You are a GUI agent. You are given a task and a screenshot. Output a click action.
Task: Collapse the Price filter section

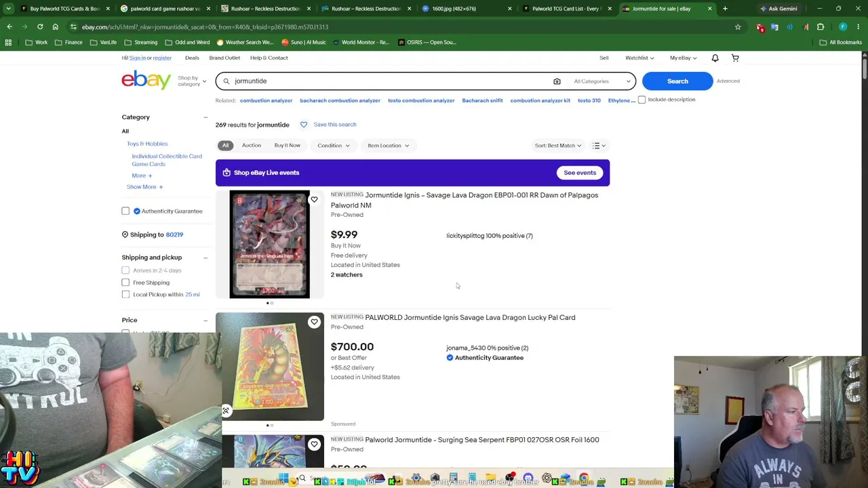tap(205, 320)
